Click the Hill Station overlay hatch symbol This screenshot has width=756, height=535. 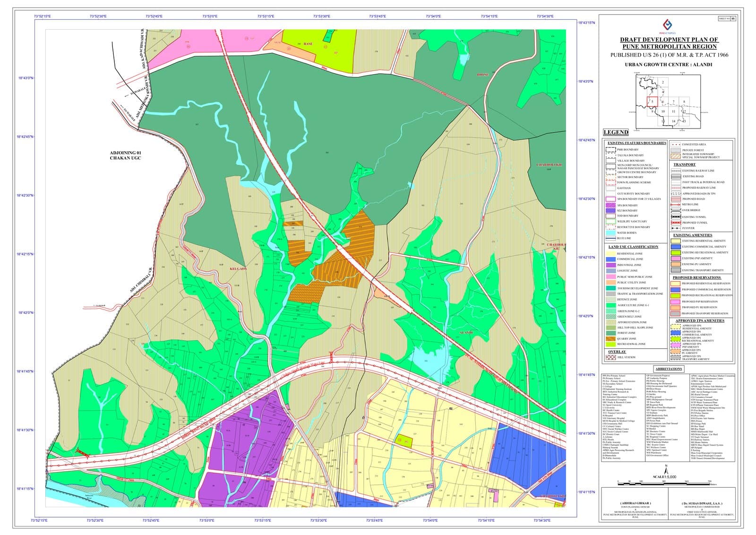point(610,358)
